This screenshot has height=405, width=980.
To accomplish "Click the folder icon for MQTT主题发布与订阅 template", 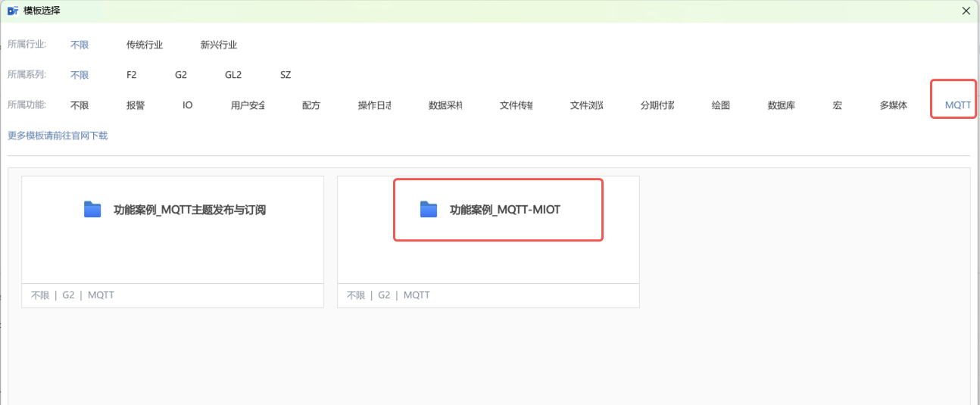I will [x=92, y=210].
